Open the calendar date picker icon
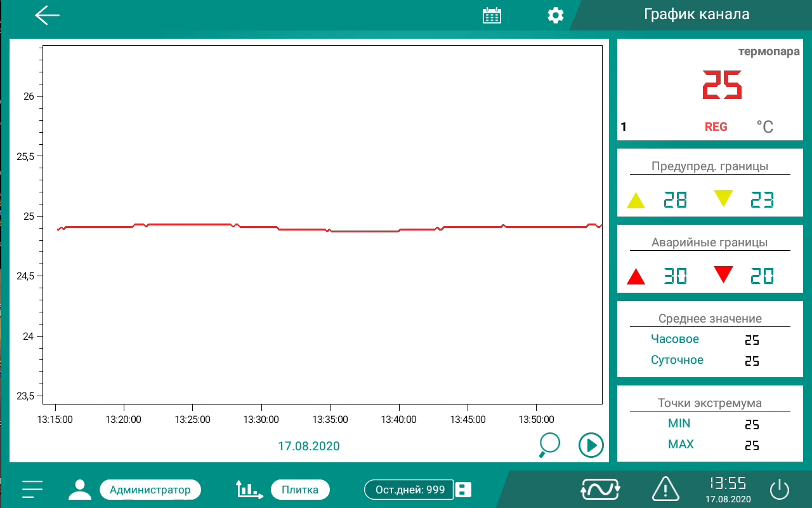 click(x=492, y=15)
